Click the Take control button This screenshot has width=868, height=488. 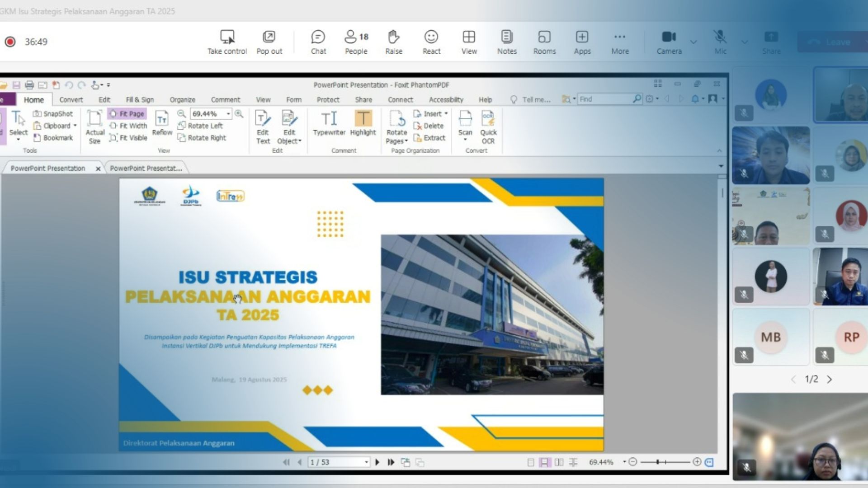(227, 37)
